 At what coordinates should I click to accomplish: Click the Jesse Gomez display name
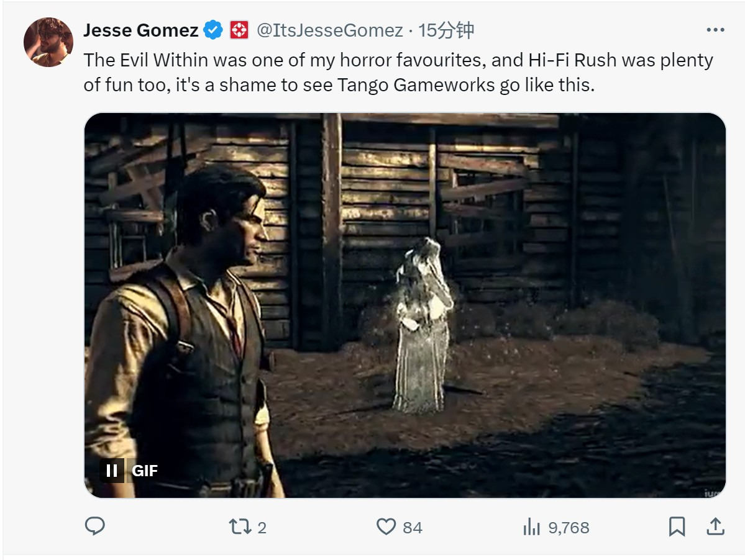[141, 30]
